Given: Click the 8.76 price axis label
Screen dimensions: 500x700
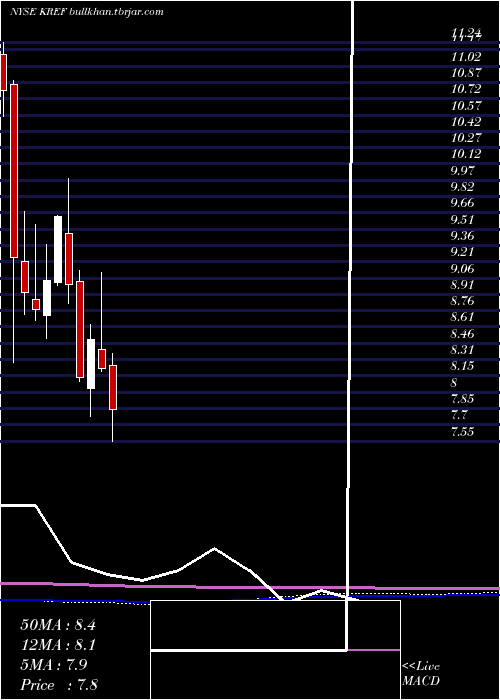Looking at the screenshot, I should click(463, 301).
